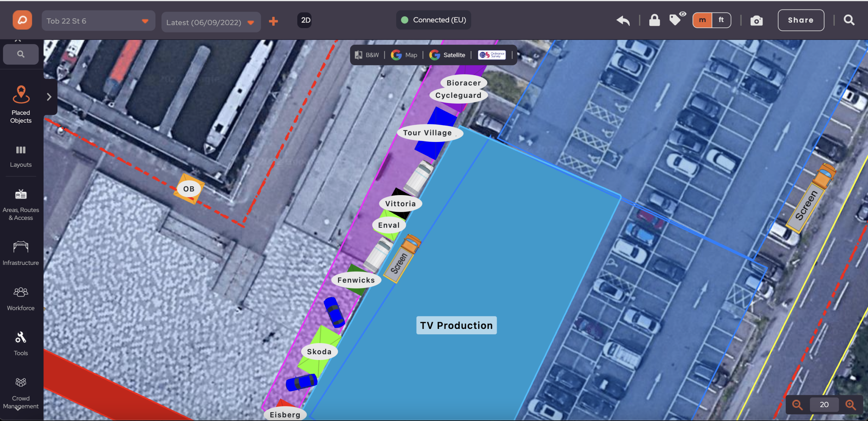Toggle the 2D view mode
The height and width of the screenshot is (421, 868).
coord(305,20)
